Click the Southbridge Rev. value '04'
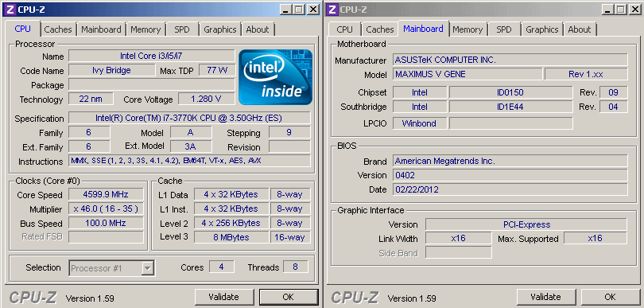 tap(614, 107)
